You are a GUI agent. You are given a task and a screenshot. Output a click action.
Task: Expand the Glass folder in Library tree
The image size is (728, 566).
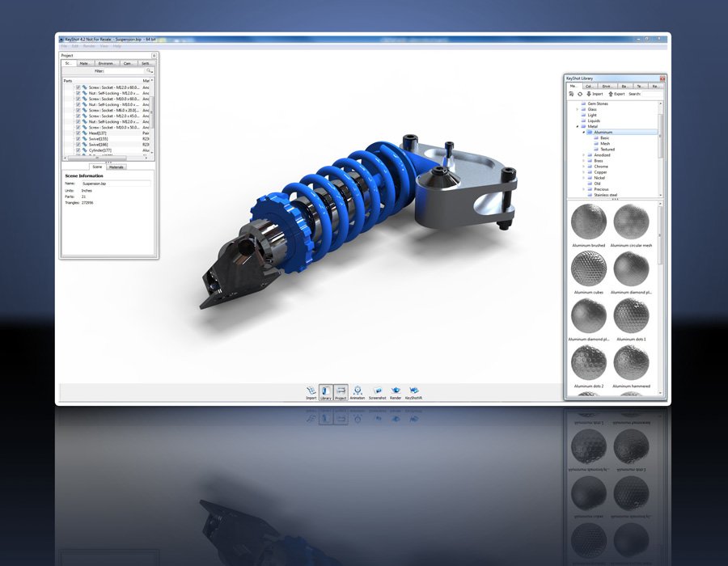[578, 109]
